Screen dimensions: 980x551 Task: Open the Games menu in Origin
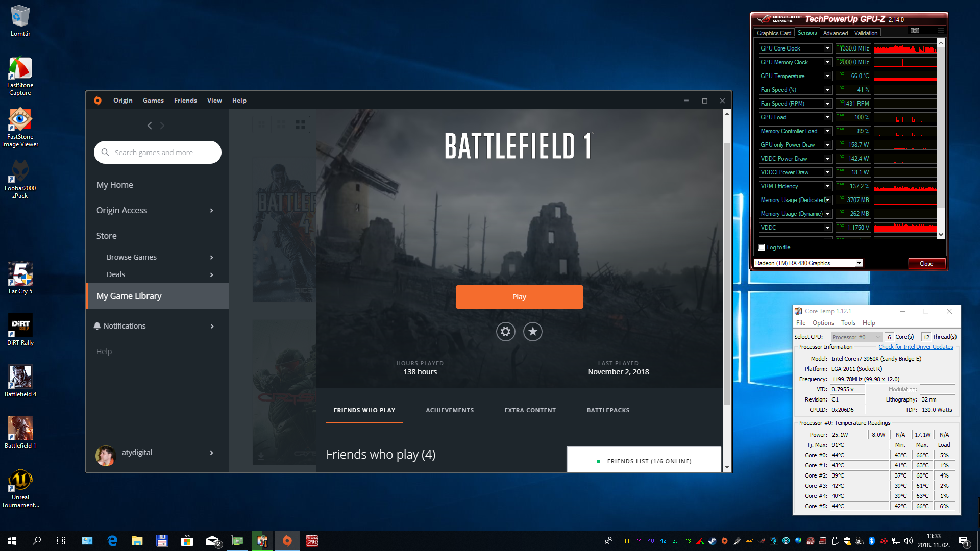(x=153, y=101)
